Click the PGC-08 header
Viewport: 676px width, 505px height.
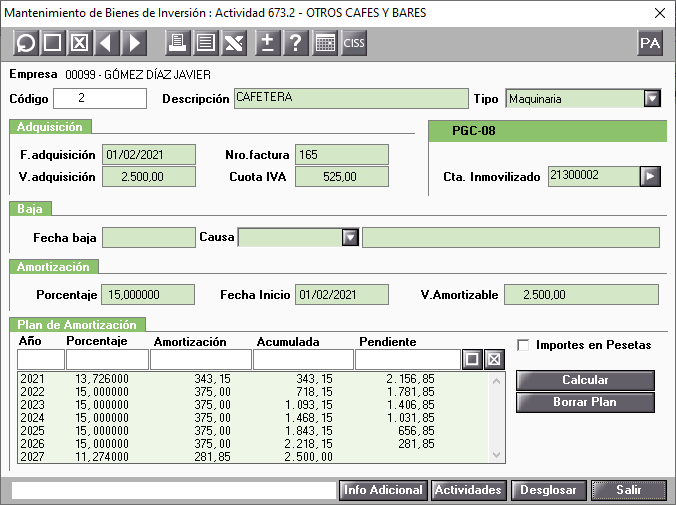tap(548, 131)
